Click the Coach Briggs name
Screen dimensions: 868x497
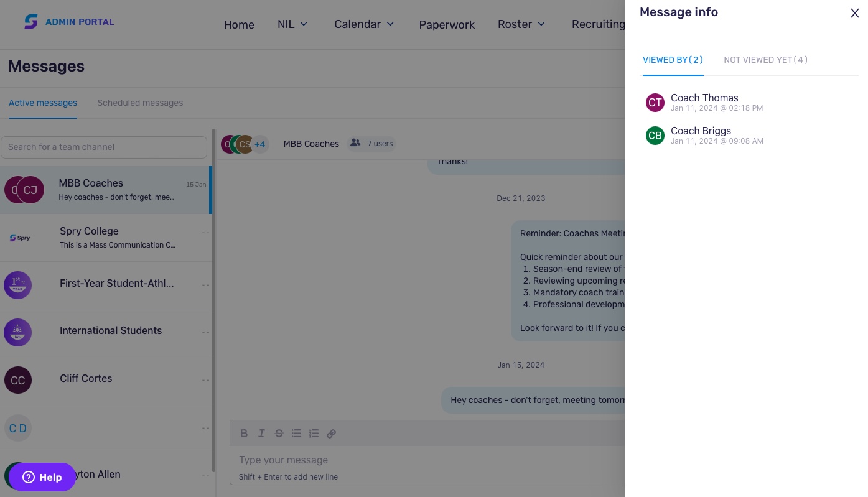pos(701,131)
